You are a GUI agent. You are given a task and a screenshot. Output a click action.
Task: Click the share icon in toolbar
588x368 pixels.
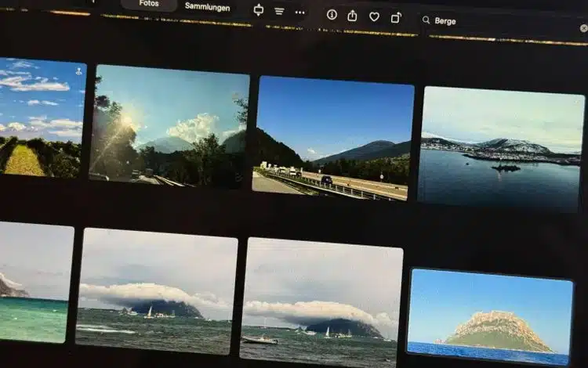[x=352, y=16]
